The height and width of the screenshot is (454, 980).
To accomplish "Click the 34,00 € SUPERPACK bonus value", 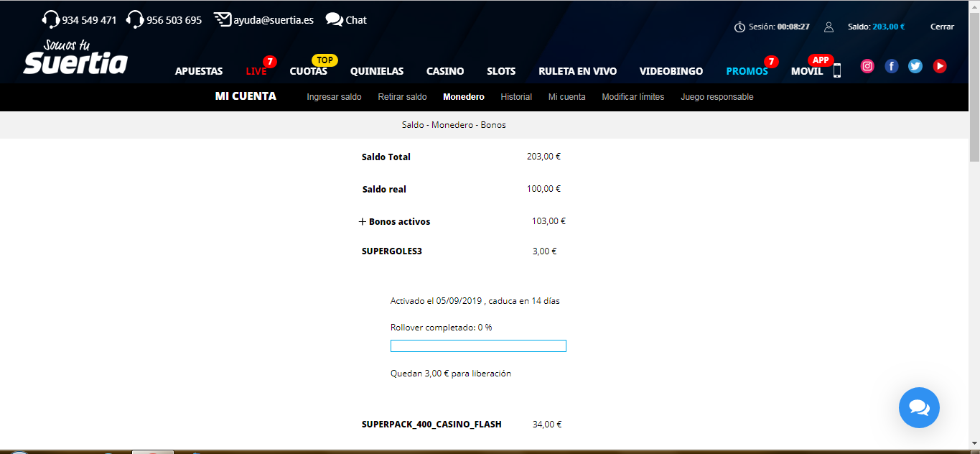I will (547, 425).
